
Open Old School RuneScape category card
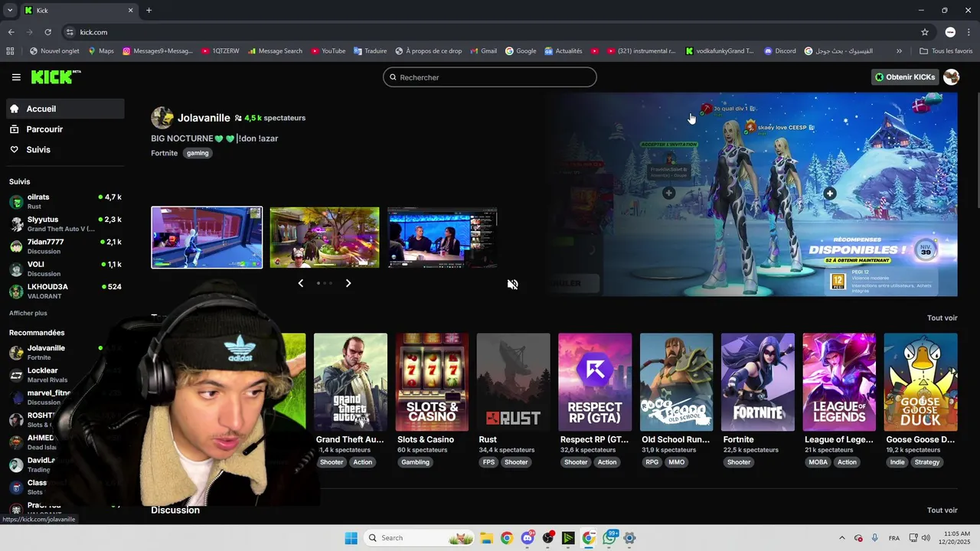tap(677, 382)
